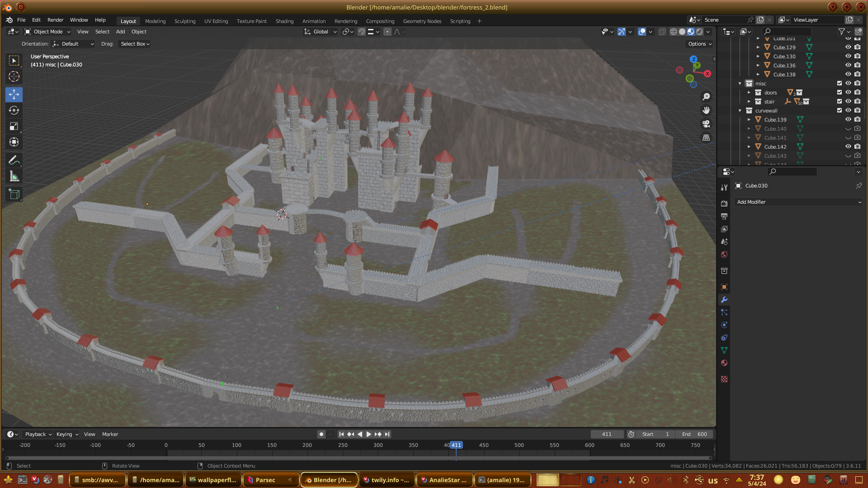Click the Add Cube tool
Viewport: 868px width, 488px height.
(14, 194)
